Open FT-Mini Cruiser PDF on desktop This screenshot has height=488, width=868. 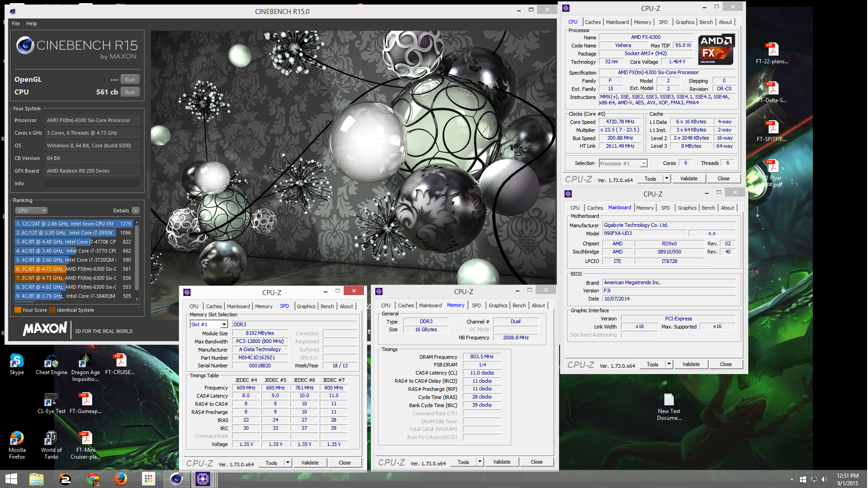pos(85,445)
